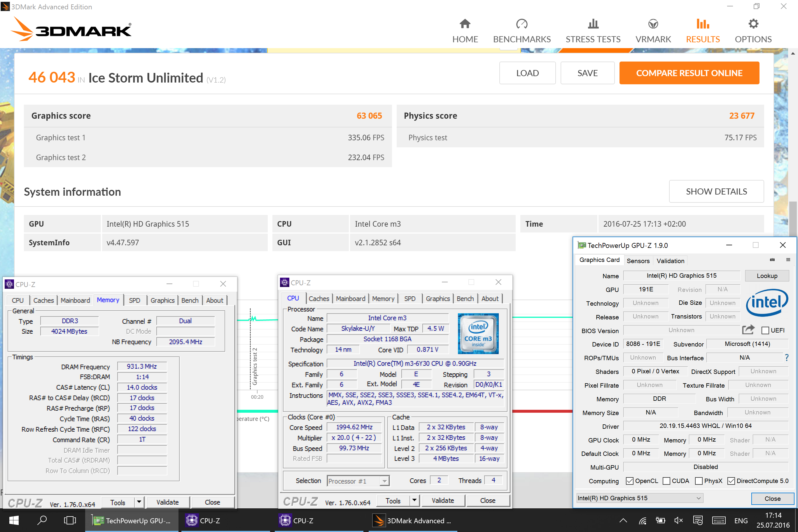Click the 00:20 graph time marker
Screen dimensions: 798x532
point(257,397)
